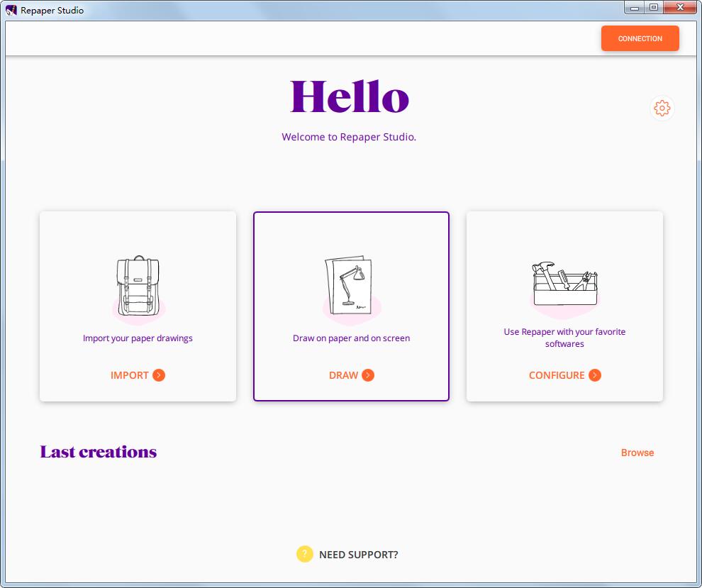The image size is (702, 588).
Task: Click 'Import your paper drawings' text
Action: tap(138, 338)
